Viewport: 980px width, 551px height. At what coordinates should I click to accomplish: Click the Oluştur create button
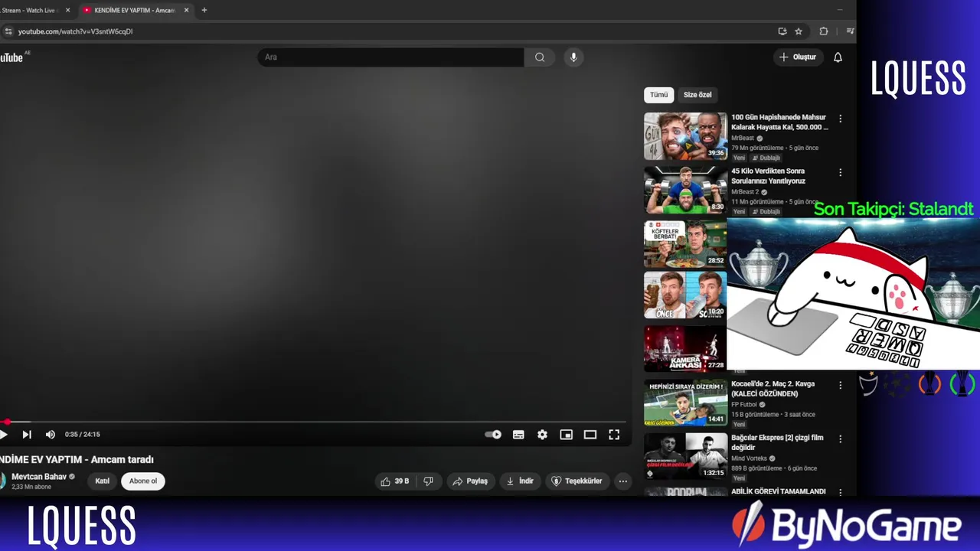pyautogui.click(x=798, y=57)
